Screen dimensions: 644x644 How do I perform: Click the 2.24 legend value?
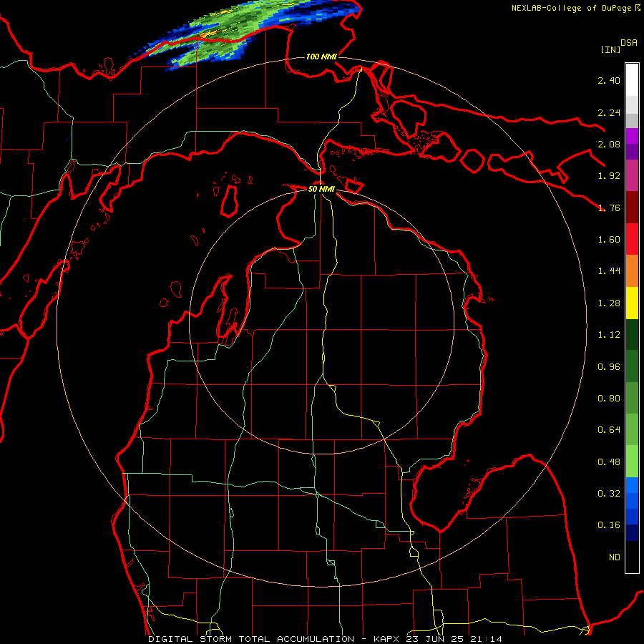coord(609,113)
